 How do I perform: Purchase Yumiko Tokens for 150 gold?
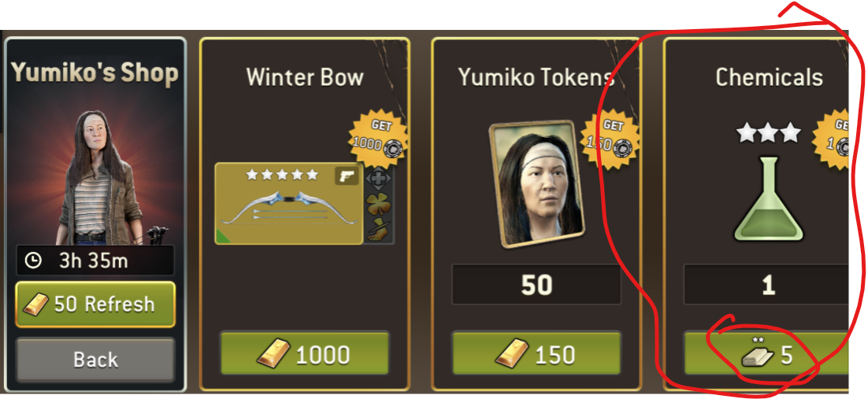pos(536,353)
